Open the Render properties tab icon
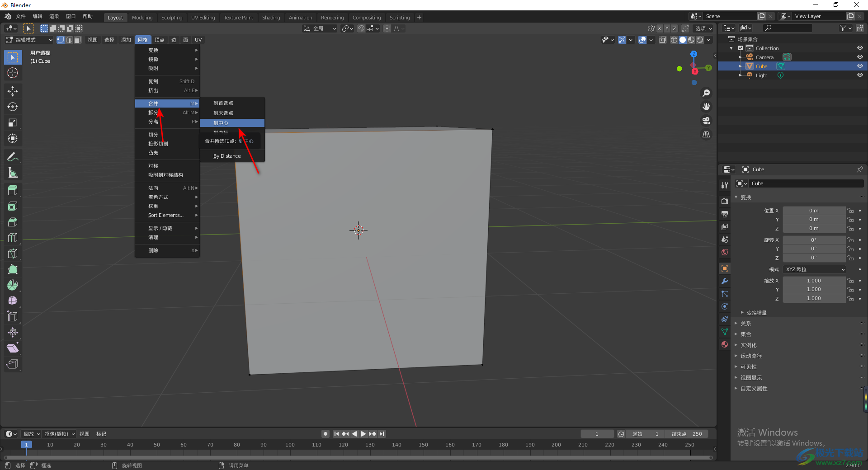Image resolution: width=868 pixels, height=470 pixels. click(725, 201)
